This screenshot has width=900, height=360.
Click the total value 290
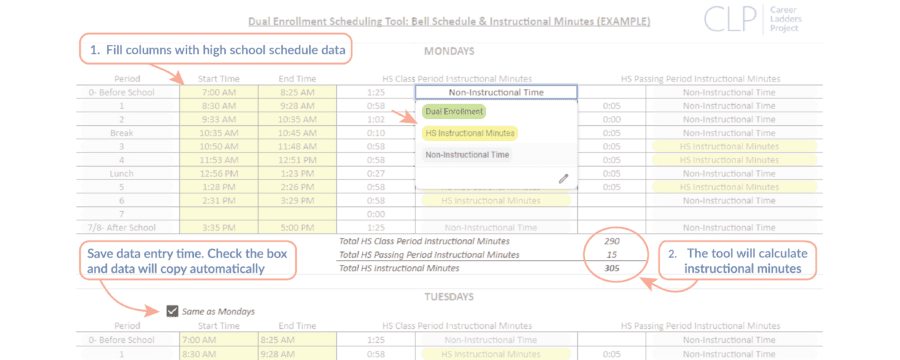point(611,241)
